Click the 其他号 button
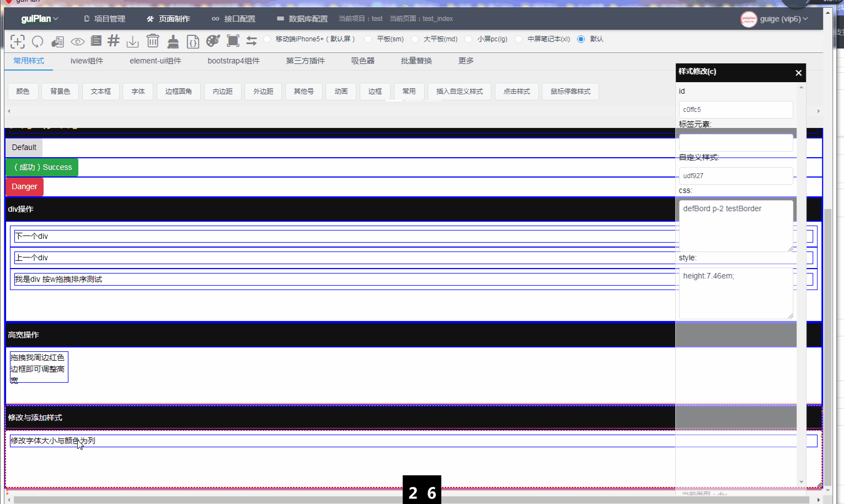844x504 pixels. pos(304,92)
